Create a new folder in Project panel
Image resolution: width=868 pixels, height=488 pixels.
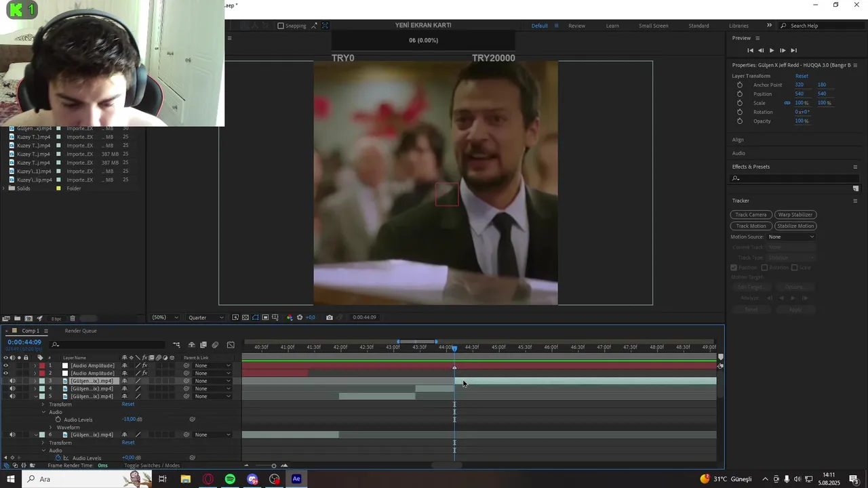pos(17,319)
